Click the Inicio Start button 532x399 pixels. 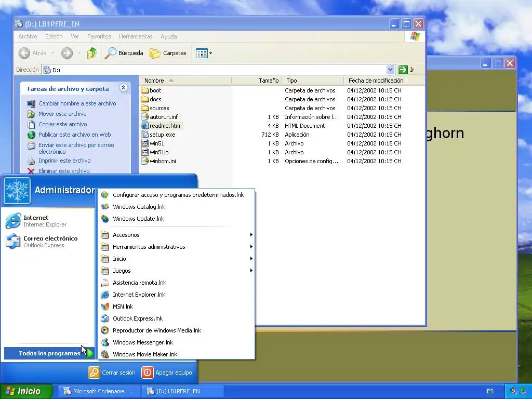(26, 391)
